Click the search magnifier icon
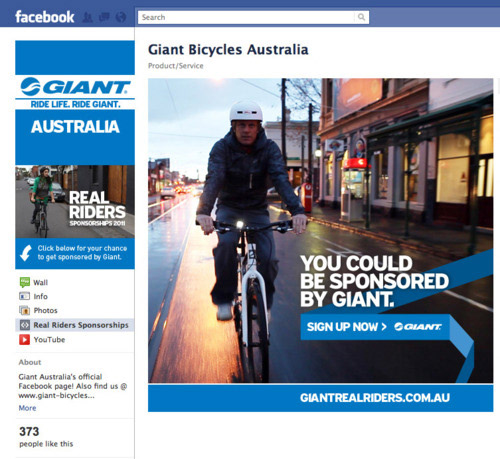Screen dimensions: 500x459 coord(361,17)
